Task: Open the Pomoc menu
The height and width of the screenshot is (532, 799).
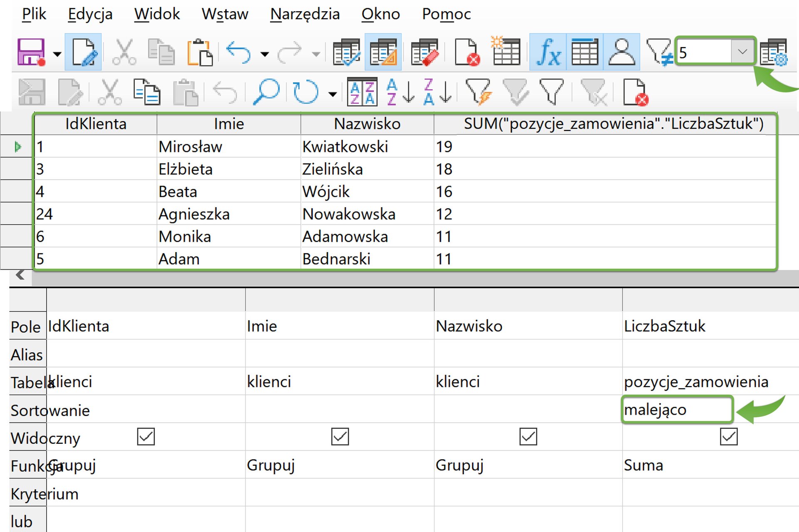Action: click(x=447, y=14)
